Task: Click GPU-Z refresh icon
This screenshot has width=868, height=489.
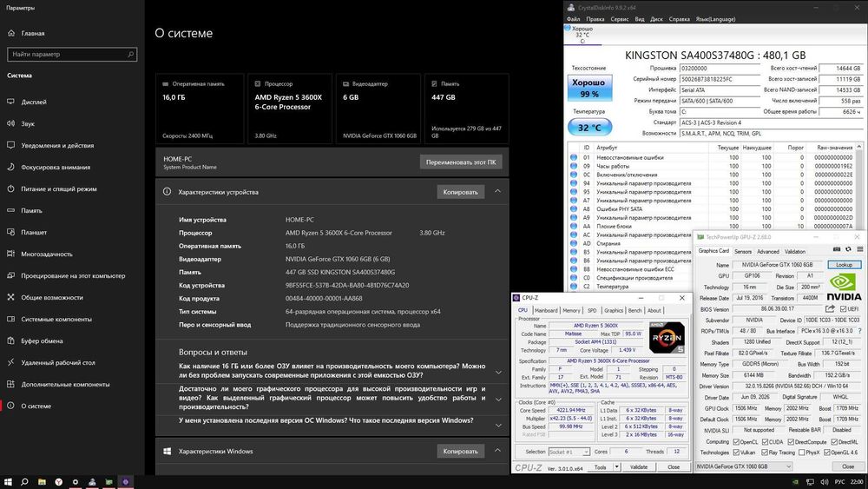Action: point(848,249)
